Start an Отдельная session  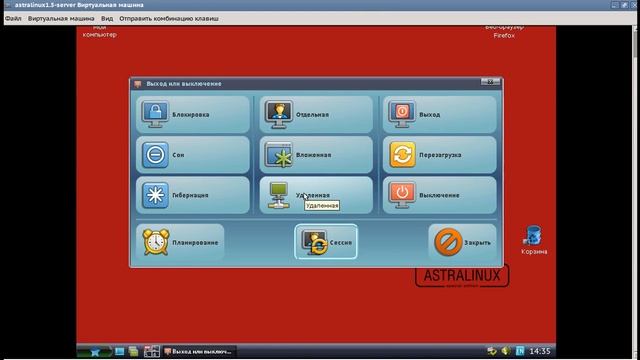pyautogui.click(x=316, y=115)
